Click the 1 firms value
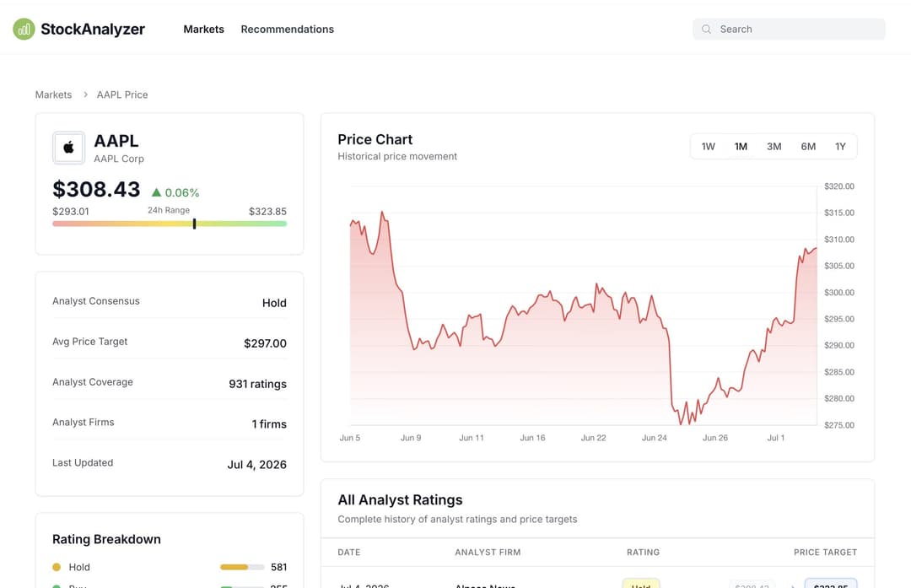The height and width of the screenshot is (588, 911). click(x=269, y=424)
